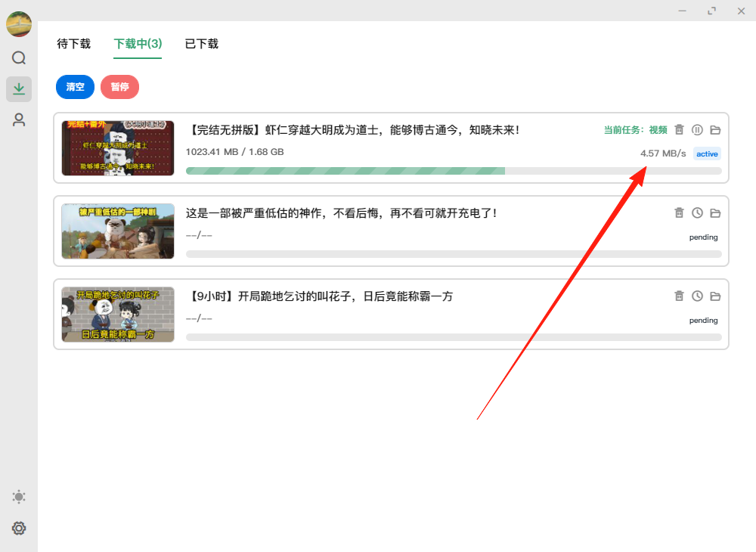756x552 pixels.
Task: Delete the 虾仁穿越大明 download via trash icon
Action: pyautogui.click(x=679, y=129)
